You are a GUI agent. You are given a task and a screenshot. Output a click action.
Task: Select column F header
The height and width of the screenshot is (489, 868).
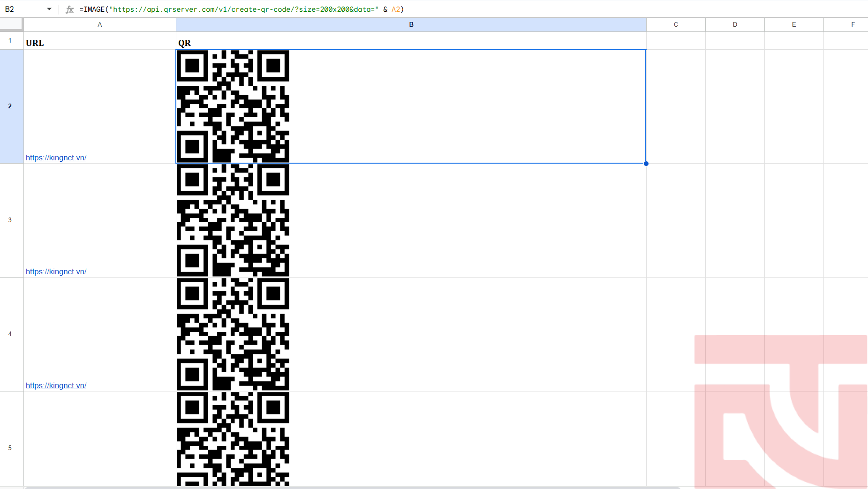[x=846, y=24]
